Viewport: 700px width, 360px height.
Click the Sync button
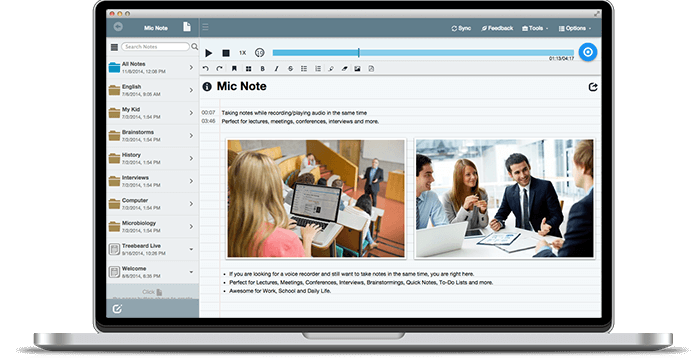tap(461, 28)
